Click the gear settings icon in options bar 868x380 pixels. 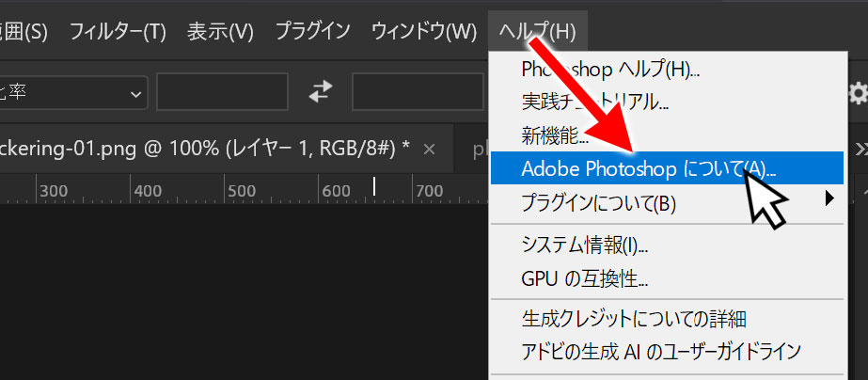[x=858, y=94]
